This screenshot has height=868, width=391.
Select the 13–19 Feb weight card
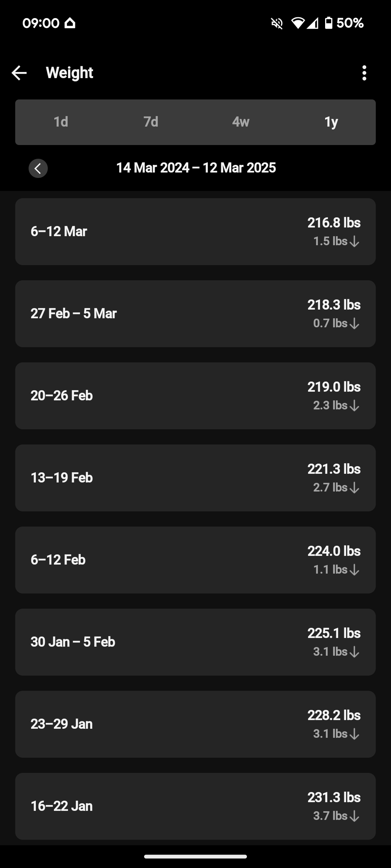pos(195,478)
